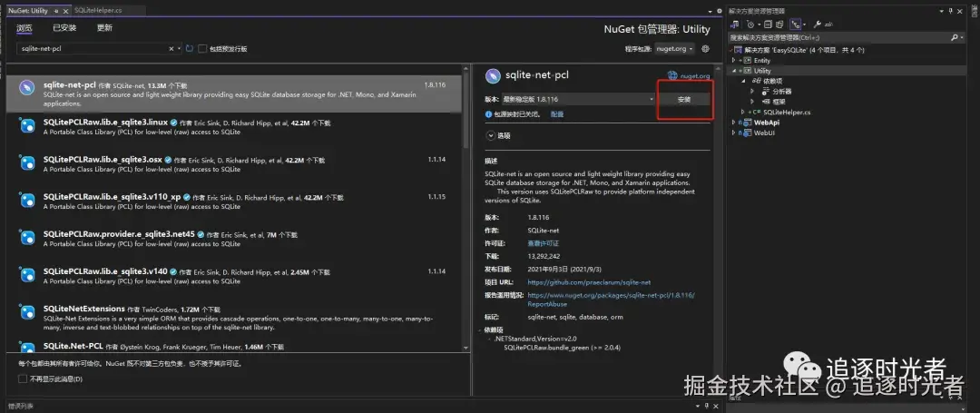Viewport: 980px width, 413px height.
Task: Open the 已安装 (Installed) tab
Action: [x=64, y=27]
